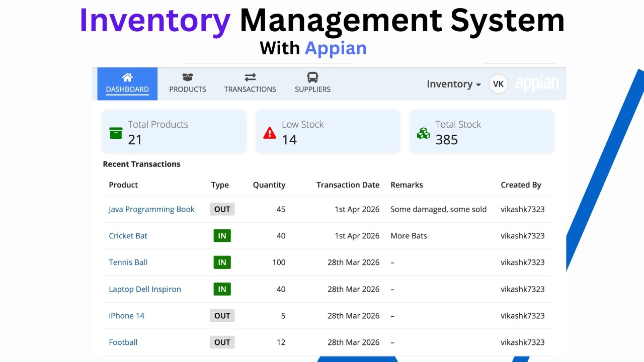Viewport: 644px width, 362px height.
Task: Click the Total Products card
Action: pyautogui.click(x=174, y=132)
